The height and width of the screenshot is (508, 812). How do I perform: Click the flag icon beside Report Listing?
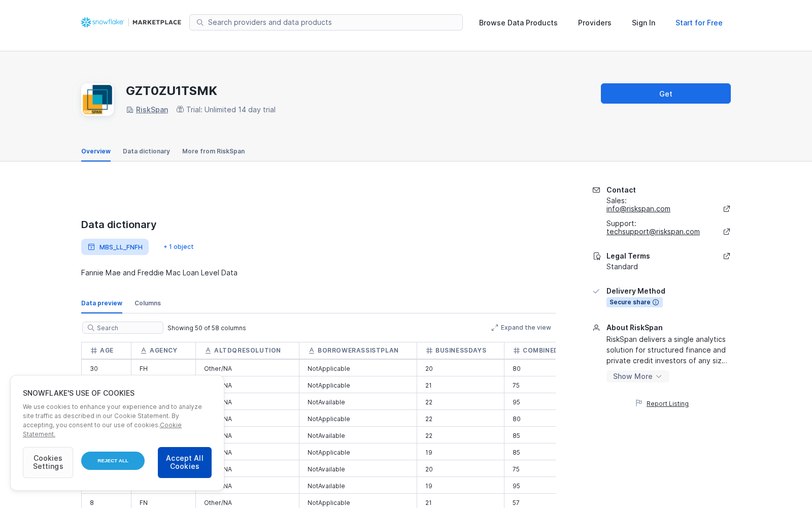click(639, 403)
